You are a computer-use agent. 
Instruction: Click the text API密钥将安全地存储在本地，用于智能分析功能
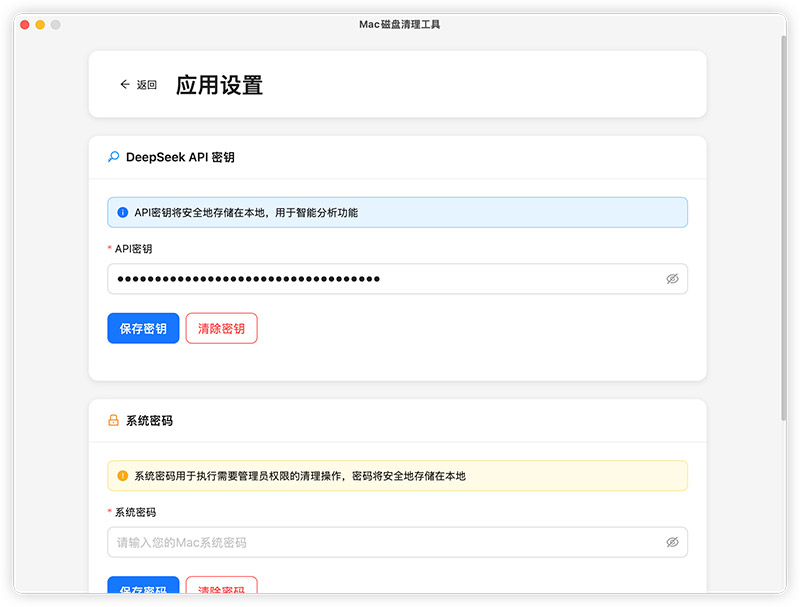246,212
